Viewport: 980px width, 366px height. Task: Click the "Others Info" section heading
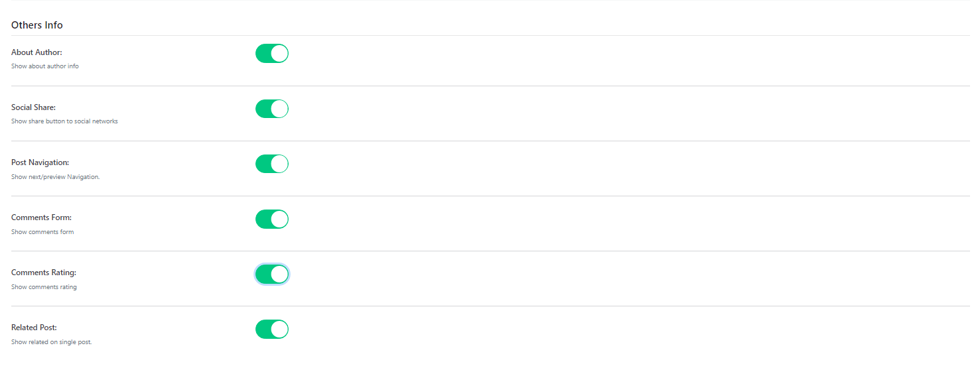(37, 25)
